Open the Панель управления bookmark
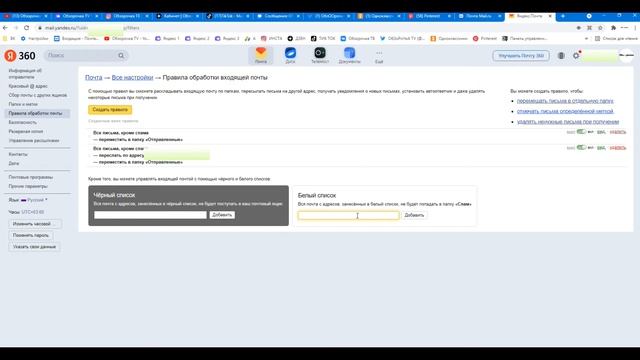The height and width of the screenshot is (360, 640). click(x=524, y=38)
